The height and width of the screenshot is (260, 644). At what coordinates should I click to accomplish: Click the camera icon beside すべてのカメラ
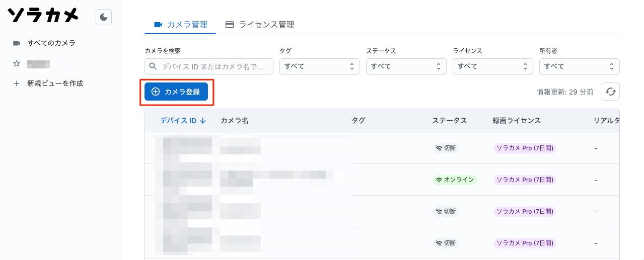coord(17,43)
